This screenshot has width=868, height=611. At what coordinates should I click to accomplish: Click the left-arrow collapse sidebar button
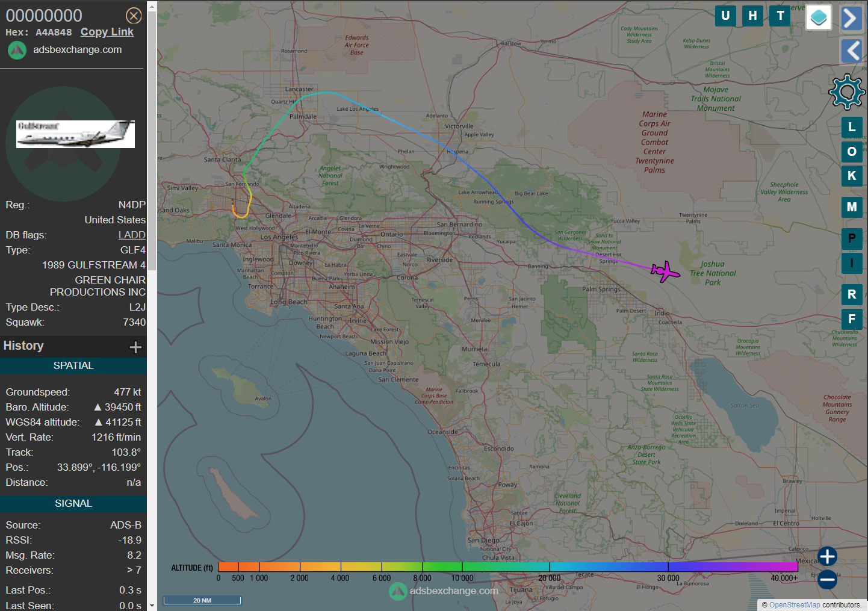[x=852, y=51]
